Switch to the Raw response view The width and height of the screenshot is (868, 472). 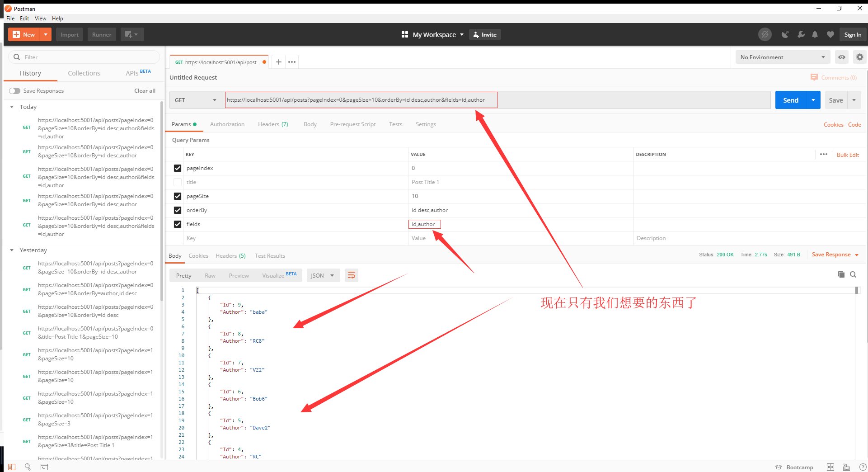(210, 275)
